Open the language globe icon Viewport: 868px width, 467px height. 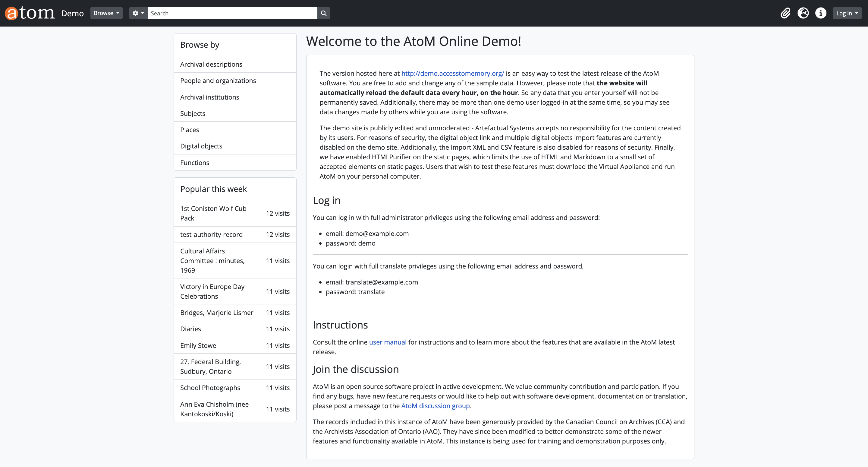pos(803,13)
